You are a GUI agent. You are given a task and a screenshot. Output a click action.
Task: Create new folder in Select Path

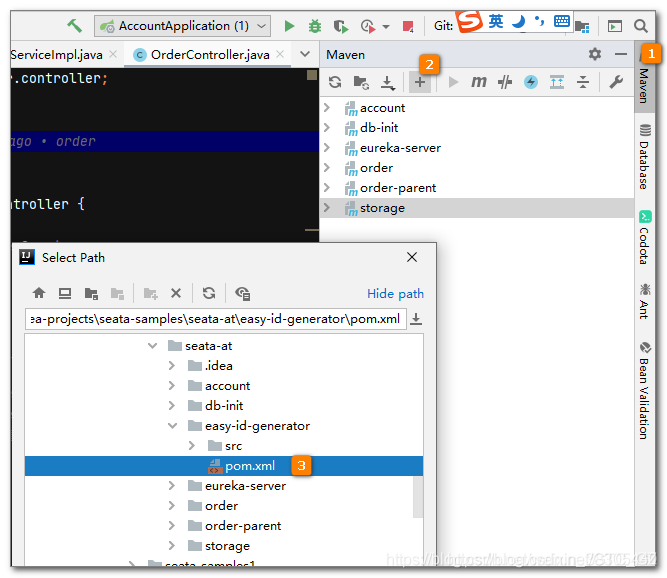151,293
